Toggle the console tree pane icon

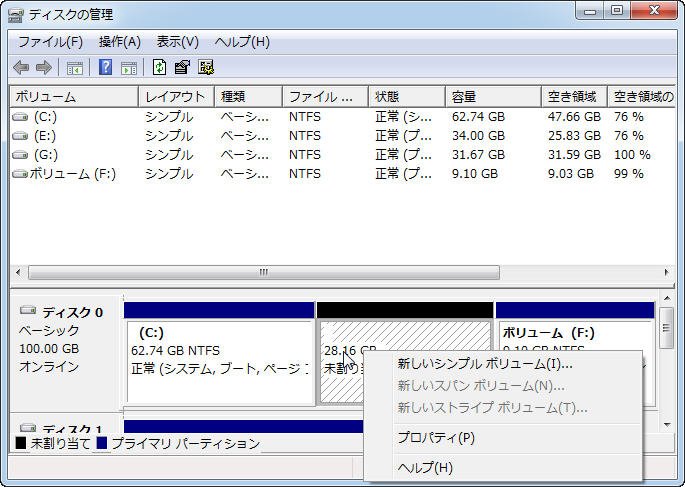(x=74, y=68)
